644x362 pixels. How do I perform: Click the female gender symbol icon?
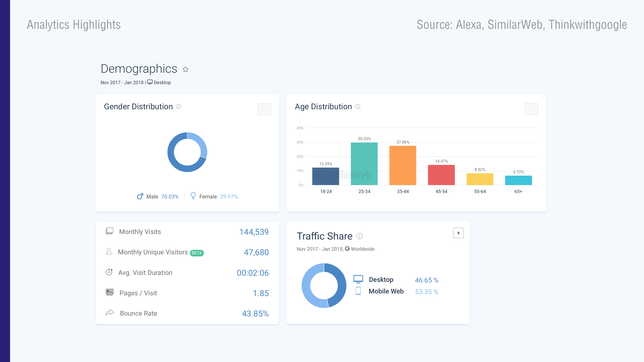click(x=193, y=196)
